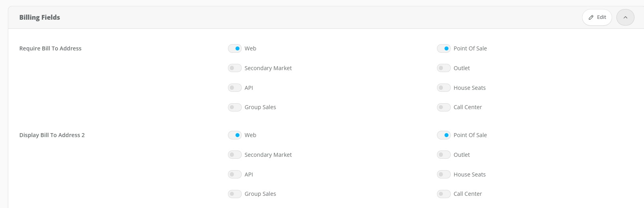
Task: Enable API toggle under Require Bill To Address
Action: click(235, 88)
